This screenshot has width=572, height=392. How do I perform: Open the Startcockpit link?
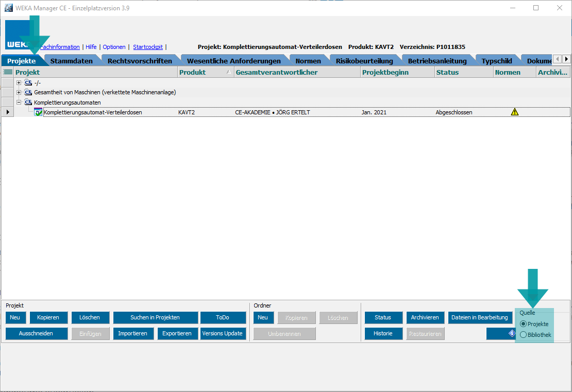[147, 47]
